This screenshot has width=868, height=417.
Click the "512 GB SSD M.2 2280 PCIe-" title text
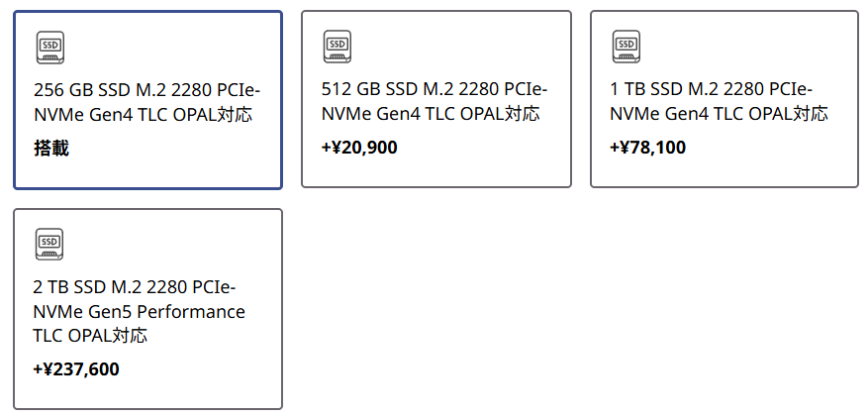(434, 89)
